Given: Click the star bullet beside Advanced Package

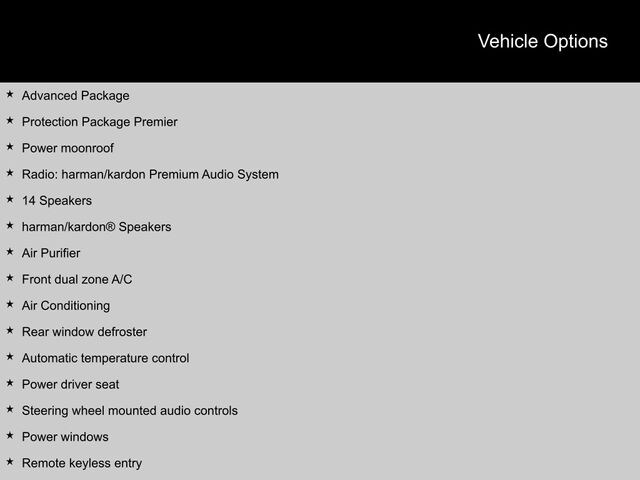Looking at the screenshot, I should [10, 95].
